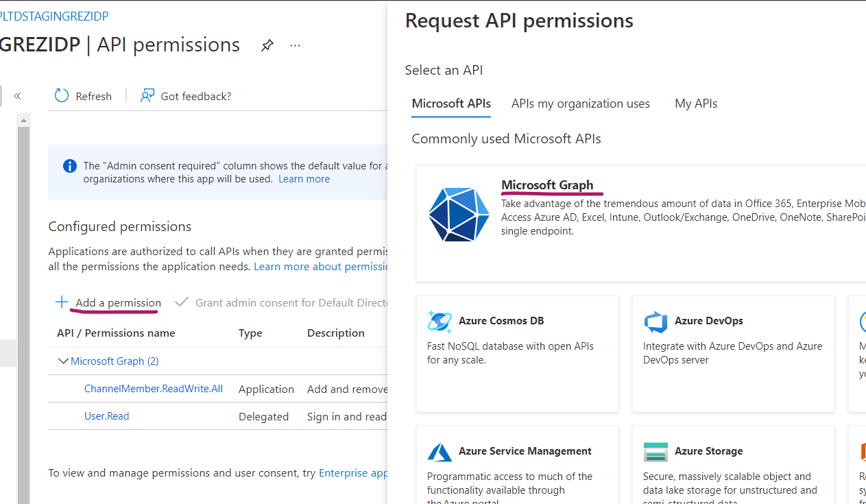
Task: Open the Enterprise applications link
Action: tap(354, 473)
